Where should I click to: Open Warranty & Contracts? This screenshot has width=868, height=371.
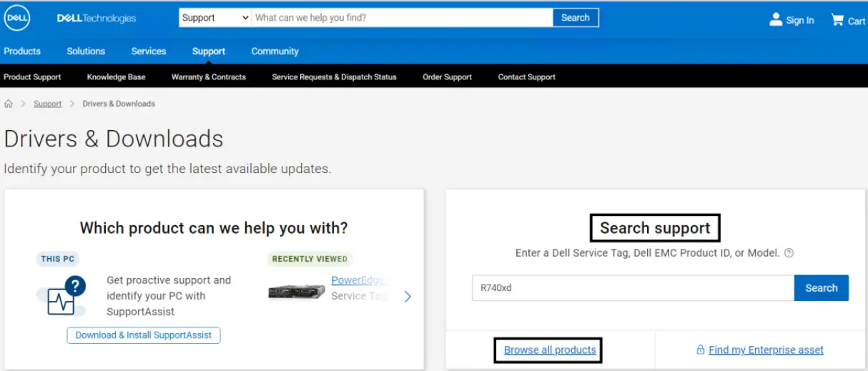tap(209, 77)
